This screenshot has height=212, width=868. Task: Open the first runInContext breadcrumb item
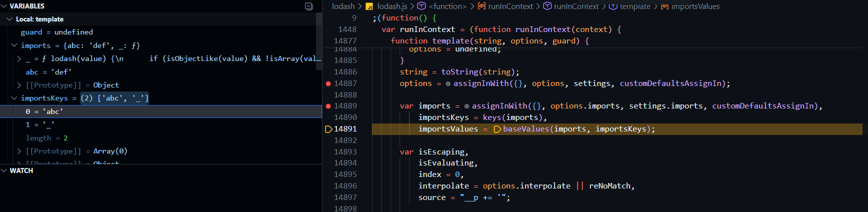pos(510,6)
